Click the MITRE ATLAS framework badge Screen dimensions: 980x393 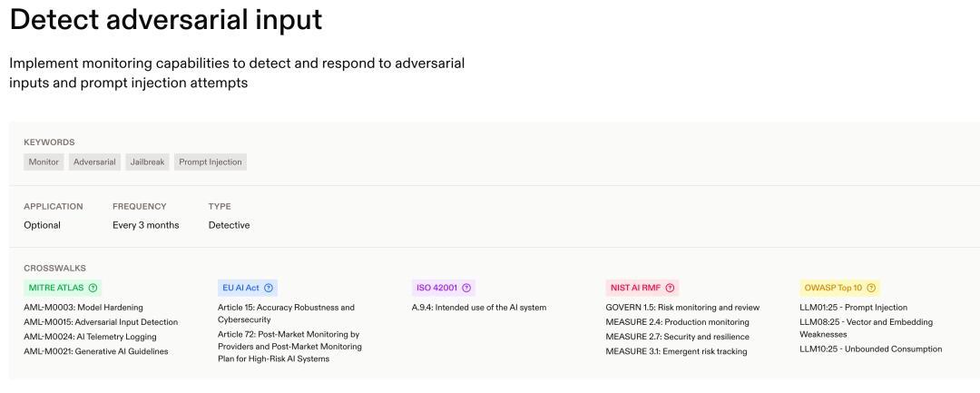tap(63, 288)
